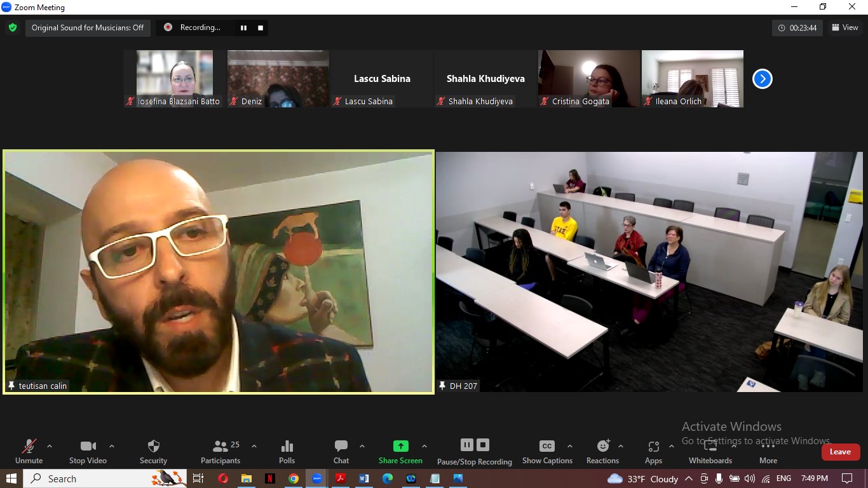Open the Security shield menu

click(153, 451)
